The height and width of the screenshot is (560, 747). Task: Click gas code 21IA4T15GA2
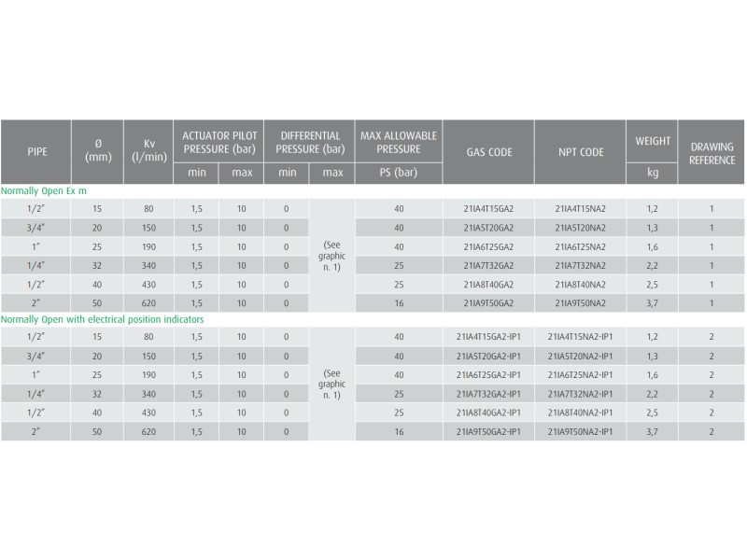(x=489, y=209)
